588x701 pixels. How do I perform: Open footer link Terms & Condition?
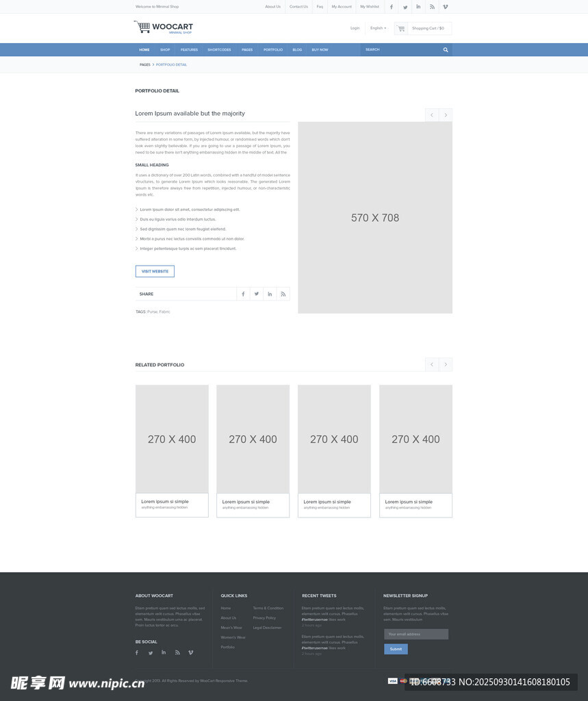coord(268,608)
